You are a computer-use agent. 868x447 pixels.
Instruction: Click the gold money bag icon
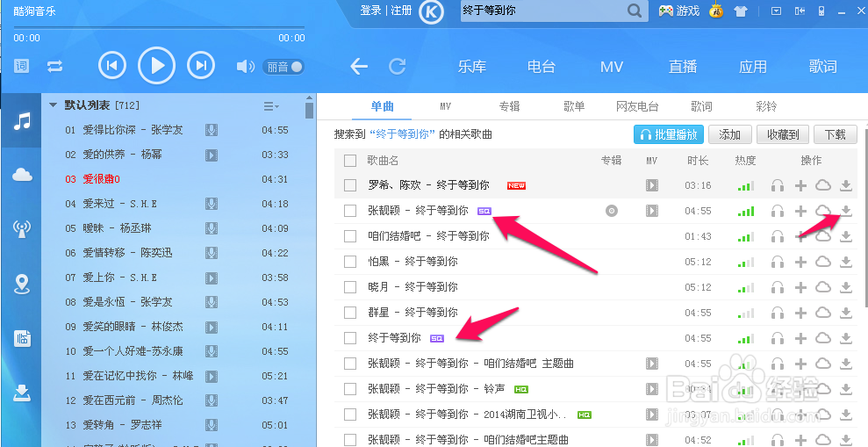[716, 11]
